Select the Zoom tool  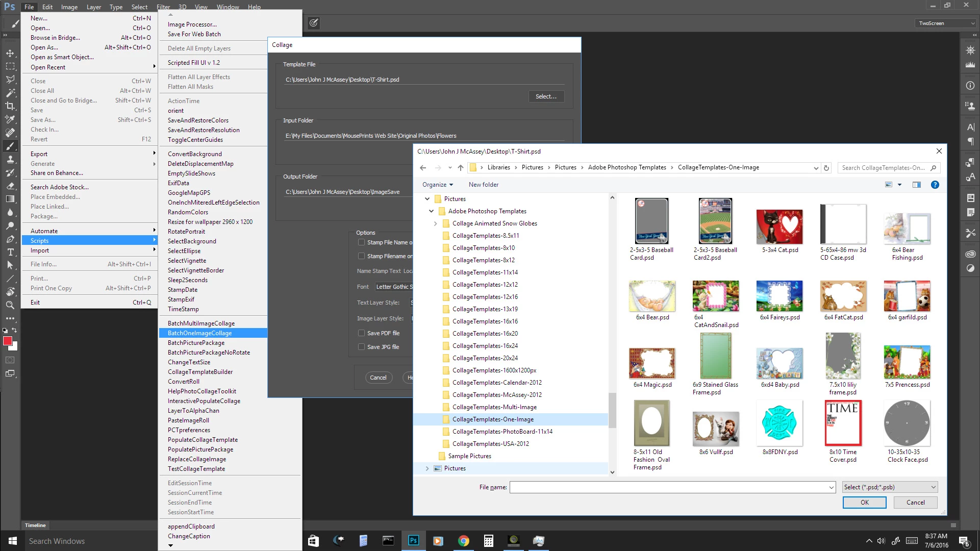point(10,305)
